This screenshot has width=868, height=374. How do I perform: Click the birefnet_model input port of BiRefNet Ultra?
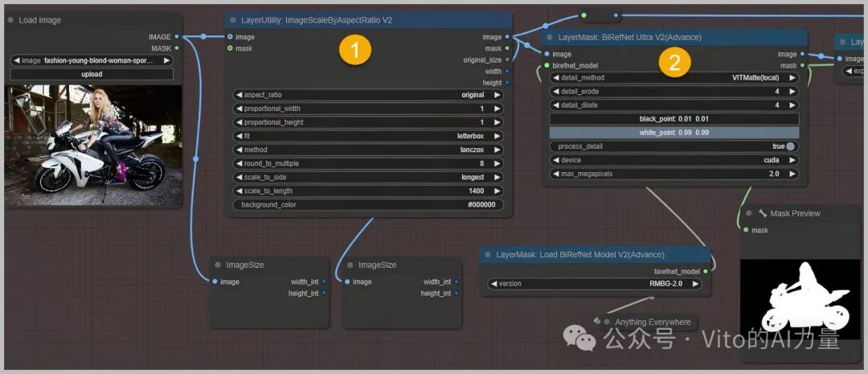click(x=547, y=65)
